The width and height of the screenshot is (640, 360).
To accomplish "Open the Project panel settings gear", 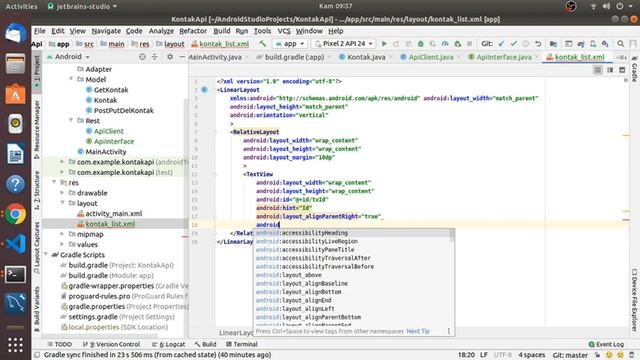I will pyautogui.click(x=170, y=57).
